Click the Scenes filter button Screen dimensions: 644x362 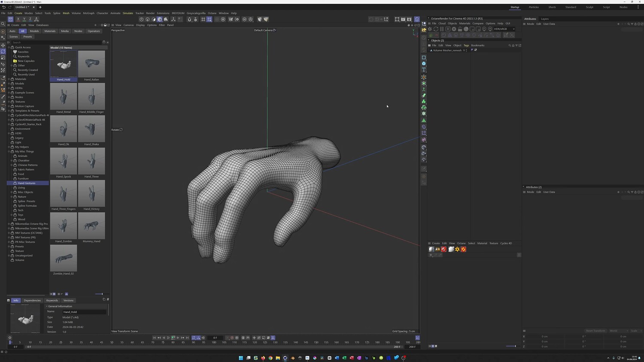pyautogui.click(x=14, y=36)
